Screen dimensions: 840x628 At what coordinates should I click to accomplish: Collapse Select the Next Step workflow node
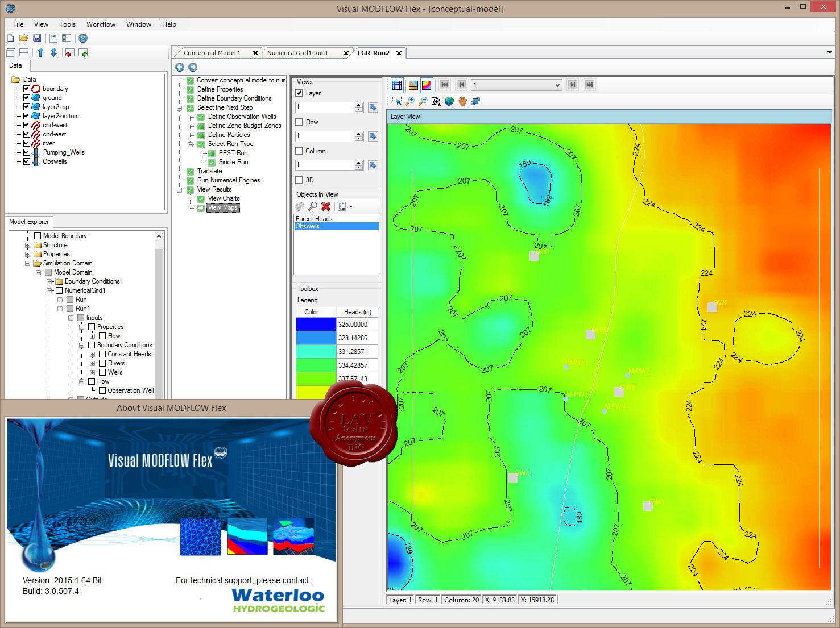tap(180, 107)
